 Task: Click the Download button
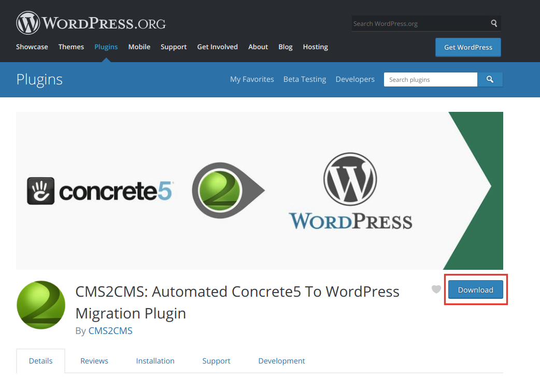(x=476, y=290)
